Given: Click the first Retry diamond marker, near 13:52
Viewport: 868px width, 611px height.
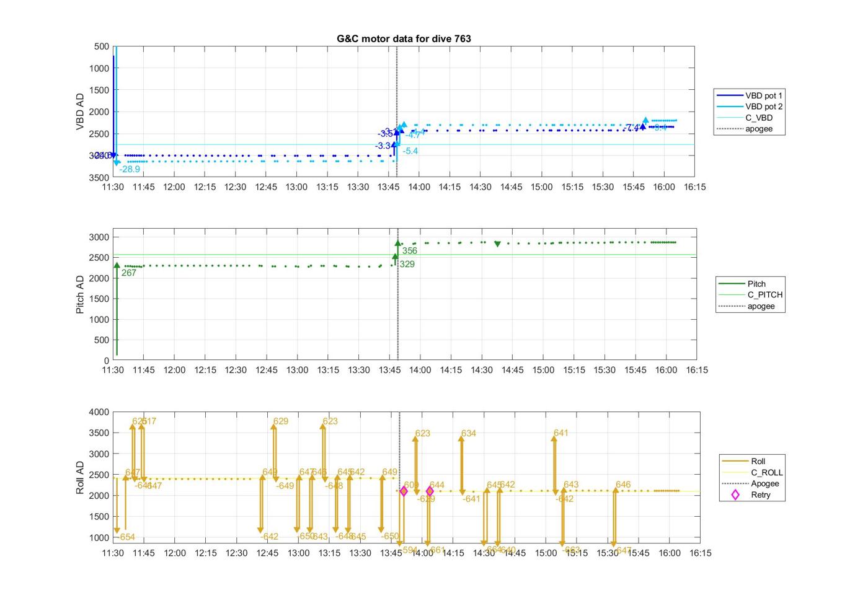Looking at the screenshot, I should 404,491.
